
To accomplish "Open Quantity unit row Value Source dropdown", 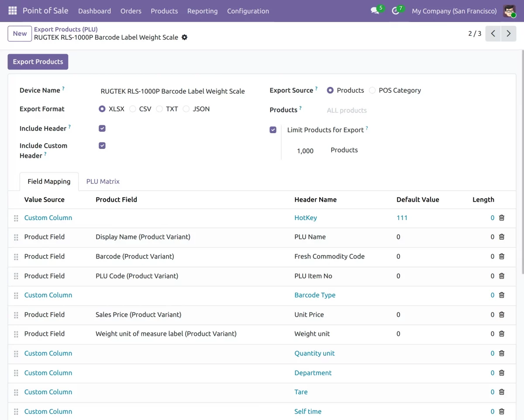I will coord(48,354).
